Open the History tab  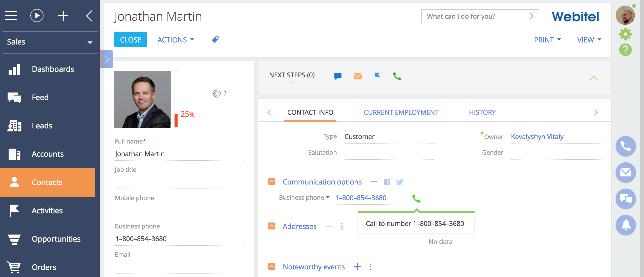point(482,112)
